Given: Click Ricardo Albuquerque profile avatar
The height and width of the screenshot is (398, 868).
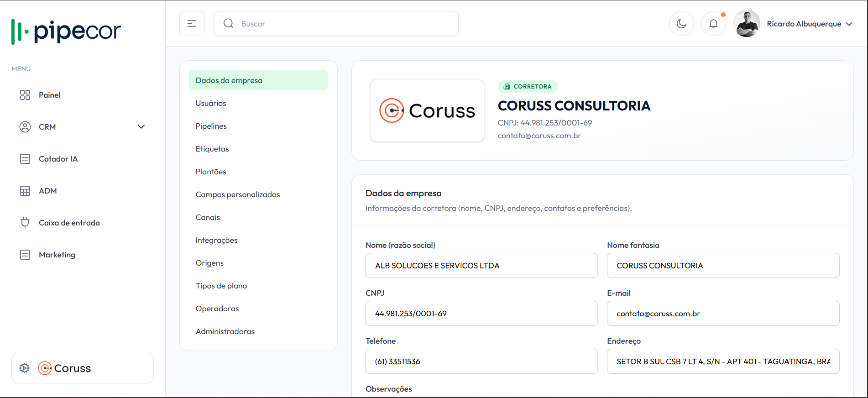Looking at the screenshot, I should pyautogui.click(x=747, y=24).
